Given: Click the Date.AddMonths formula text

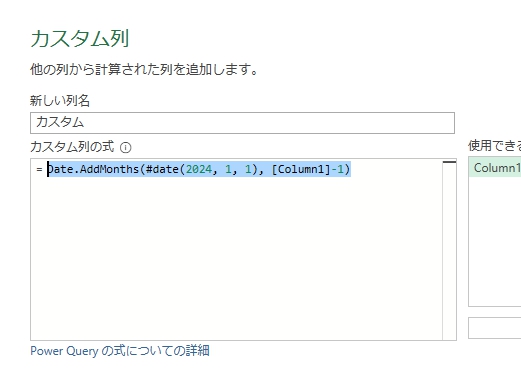Looking at the screenshot, I should (x=199, y=169).
